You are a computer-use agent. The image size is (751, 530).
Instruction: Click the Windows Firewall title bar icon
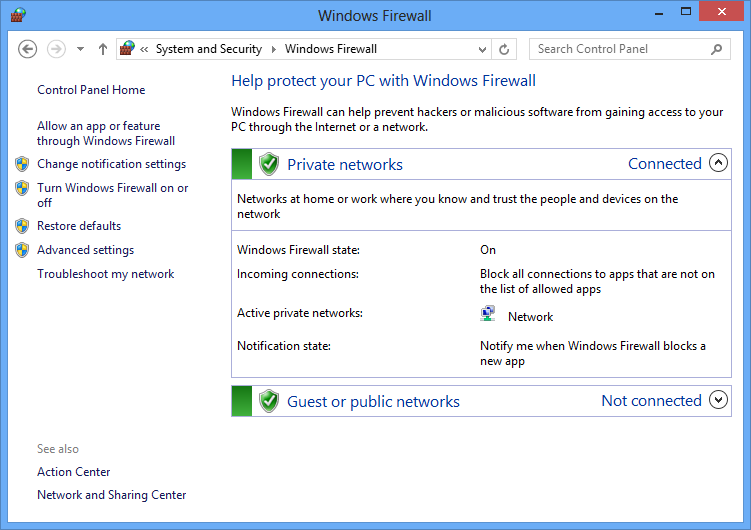pos(18,15)
